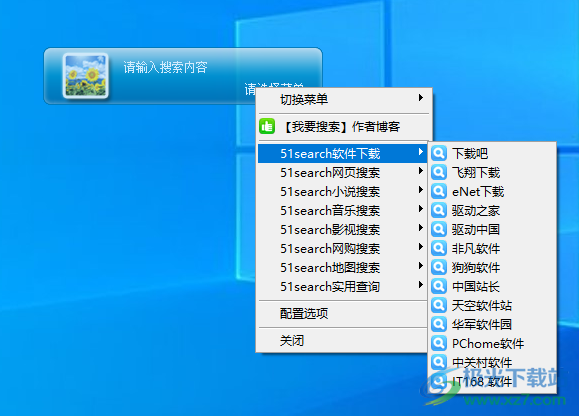This screenshot has width=579, height=416.
Task: Expand the arrow next to 51search小说搜索
Action: coord(421,190)
